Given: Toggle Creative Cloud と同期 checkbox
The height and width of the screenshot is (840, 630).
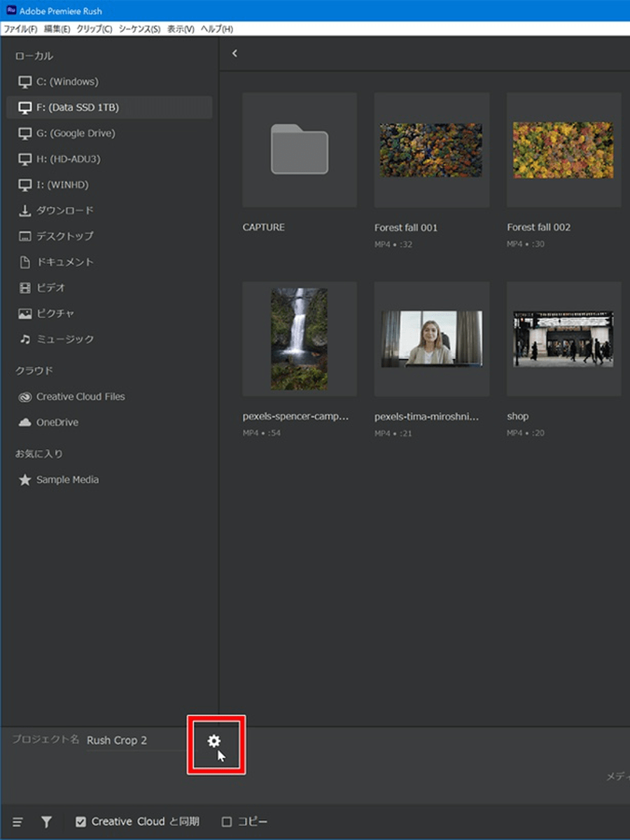Looking at the screenshot, I should pyautogui.click(x=80, y=822).
